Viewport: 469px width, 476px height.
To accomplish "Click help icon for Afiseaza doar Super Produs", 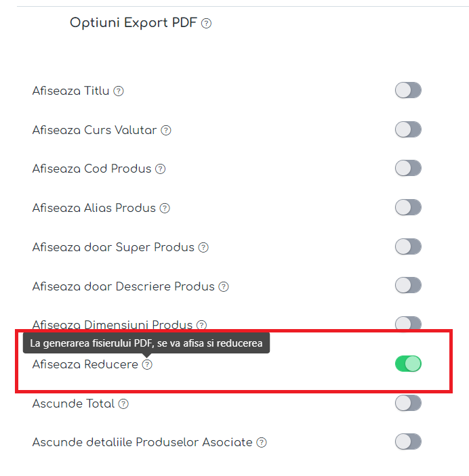I will [x=203, y=248].
